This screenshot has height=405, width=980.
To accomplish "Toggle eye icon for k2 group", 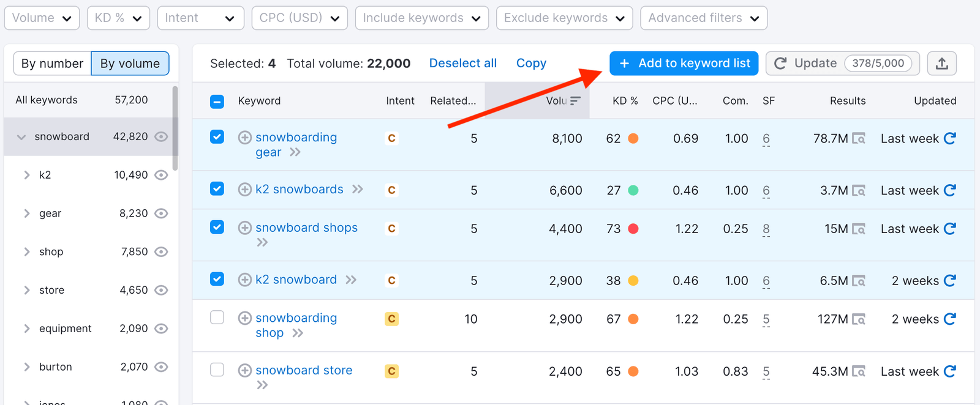I will [161, 175].
